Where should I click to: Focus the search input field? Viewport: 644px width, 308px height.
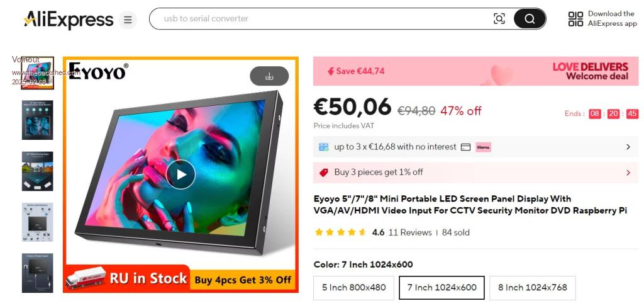[x=325, y=18]
